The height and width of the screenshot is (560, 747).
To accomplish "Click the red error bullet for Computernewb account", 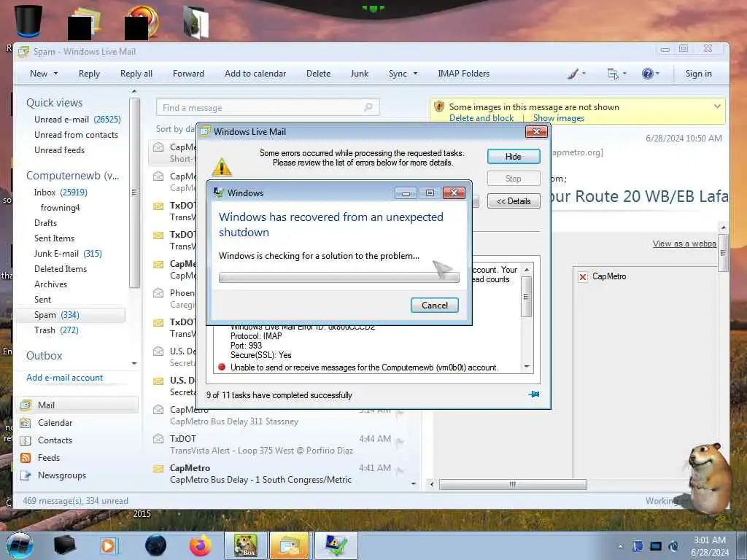I will pyautogui.click(x=222, y=367).
